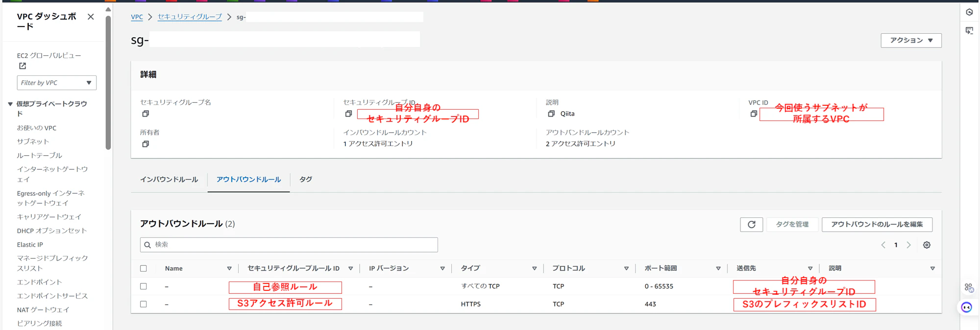Copy the owner (所有者) value
The width and height of the screenshot is (980, 330).
point(146,144)
